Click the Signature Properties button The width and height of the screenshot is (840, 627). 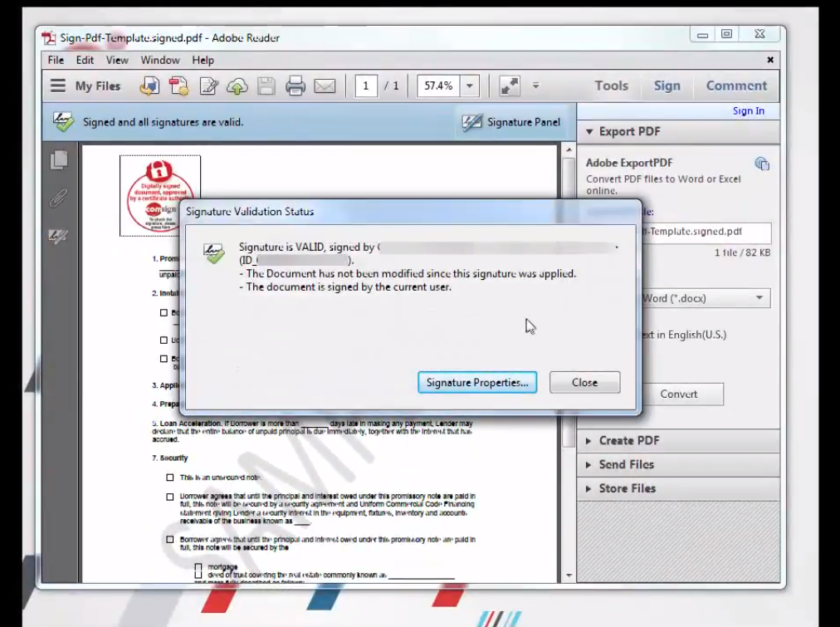(x=477, y=382)
